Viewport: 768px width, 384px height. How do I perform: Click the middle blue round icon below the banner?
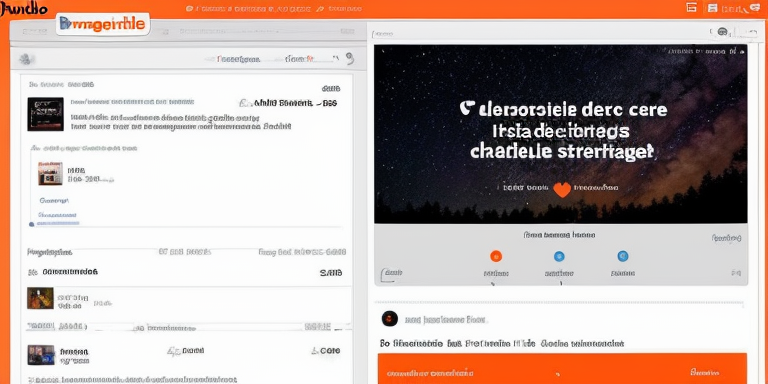[559, 256]
